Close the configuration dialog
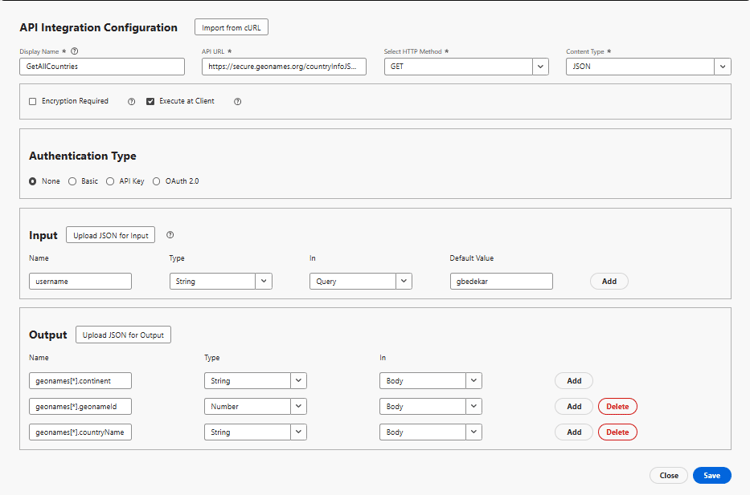750x495 pixels. [x=669, y=475]
